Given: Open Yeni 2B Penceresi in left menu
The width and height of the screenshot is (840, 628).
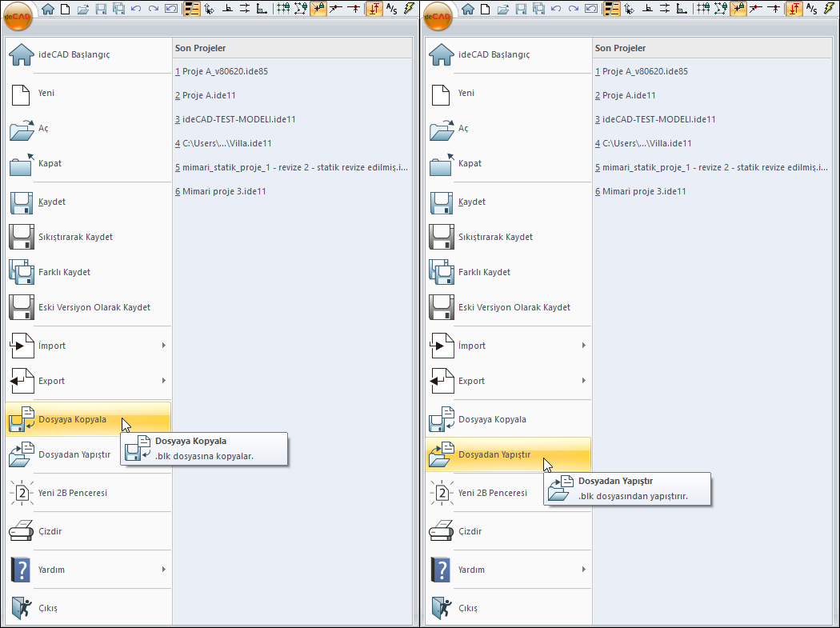Looking at the screenshot, I should tap(88, 493).
